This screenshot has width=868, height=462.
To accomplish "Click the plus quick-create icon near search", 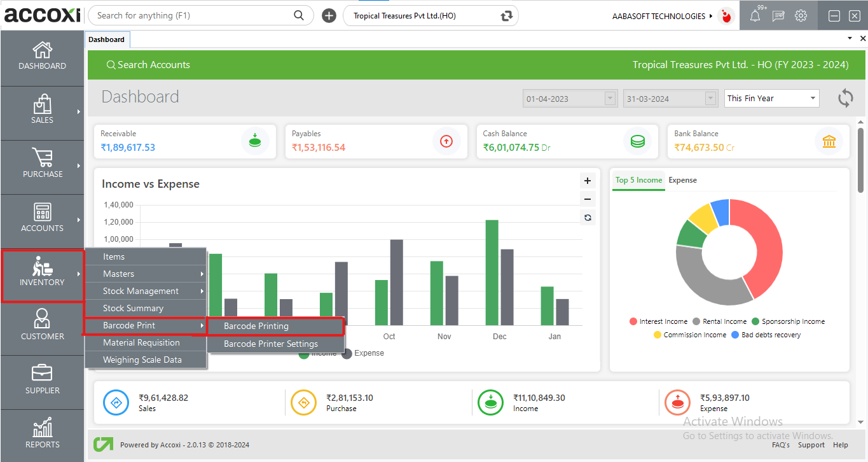I will (x=329, y=16).
